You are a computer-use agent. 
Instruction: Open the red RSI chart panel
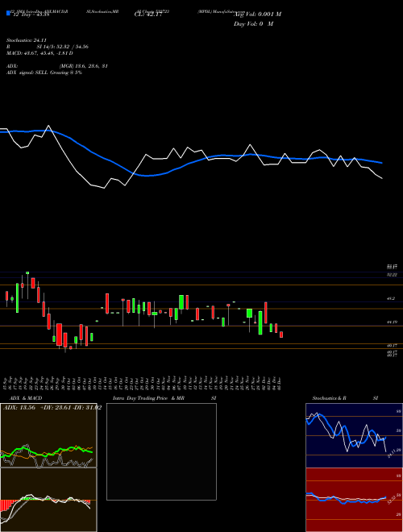point(354,500)
